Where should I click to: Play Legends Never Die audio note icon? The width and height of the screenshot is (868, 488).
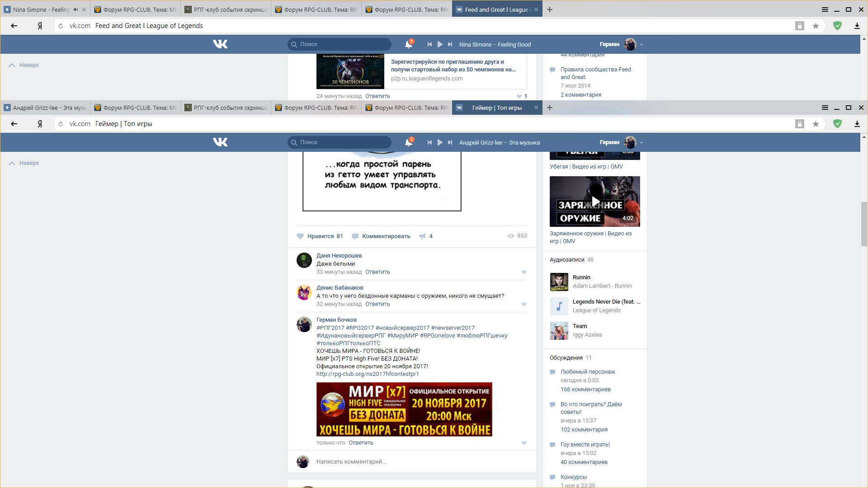(559, 306)
